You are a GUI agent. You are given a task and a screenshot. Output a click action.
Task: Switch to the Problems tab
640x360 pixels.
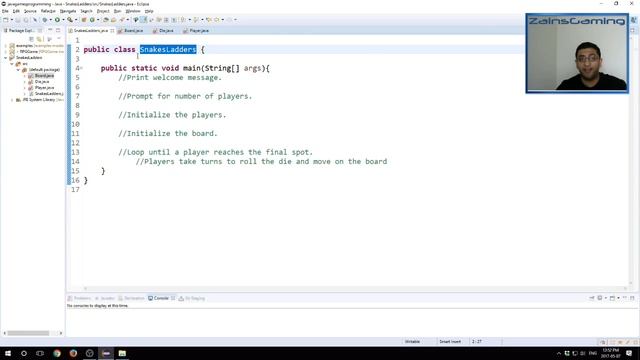point(80,298)
